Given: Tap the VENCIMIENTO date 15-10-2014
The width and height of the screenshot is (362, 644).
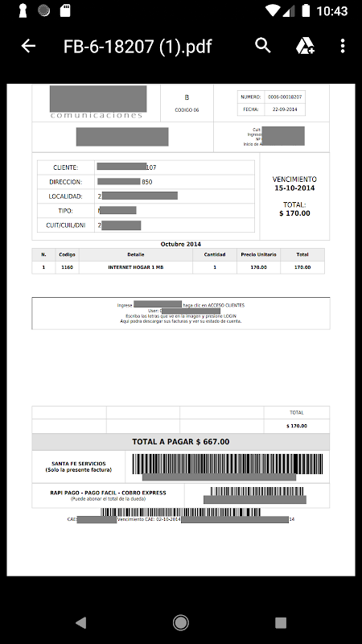Looking at the screenshot, I should tap(294, 188).
